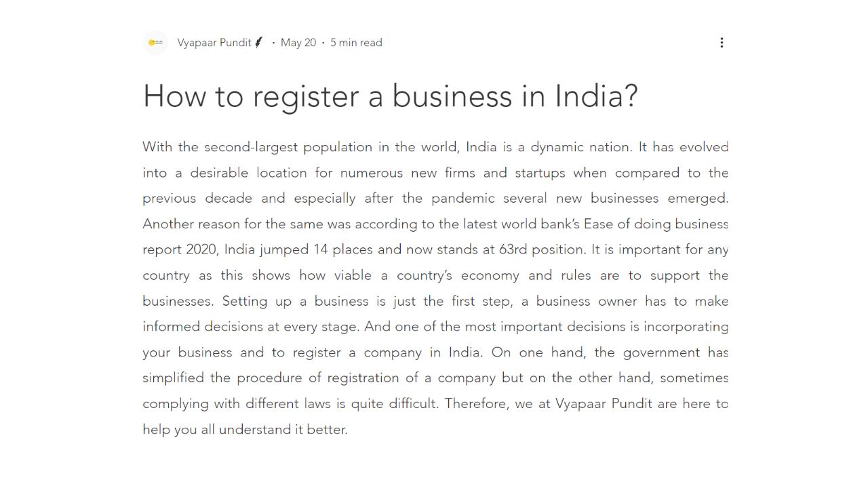Open the three-dot more actions menu
Viewport: 868px width, 488px height.
pyautogui.click(x=722, y=43)
